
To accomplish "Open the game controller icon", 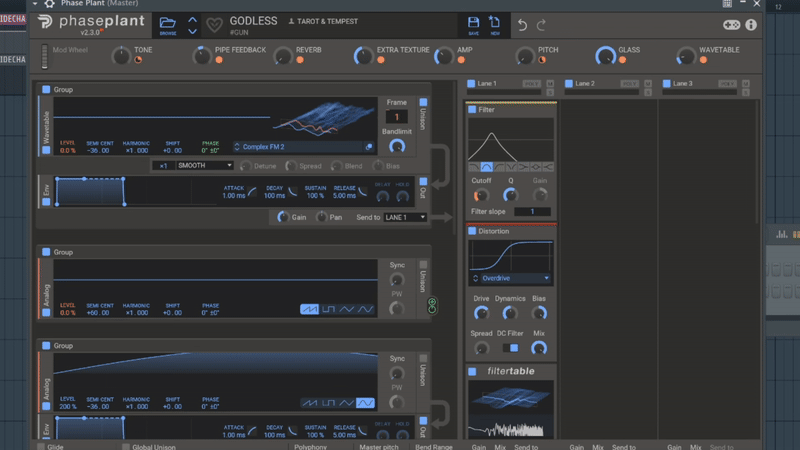I will click(x=732, y=24).
